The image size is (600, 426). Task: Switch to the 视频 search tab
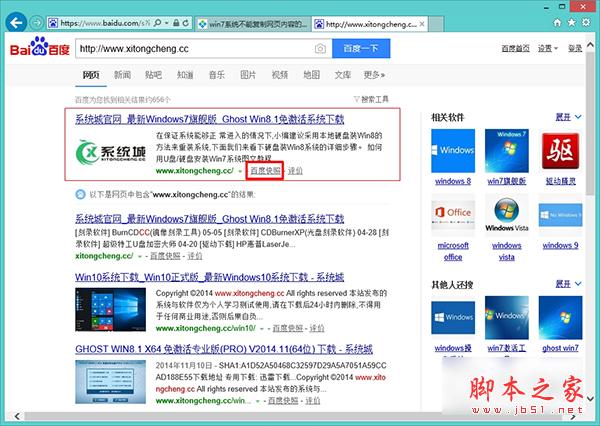(280, 75)
